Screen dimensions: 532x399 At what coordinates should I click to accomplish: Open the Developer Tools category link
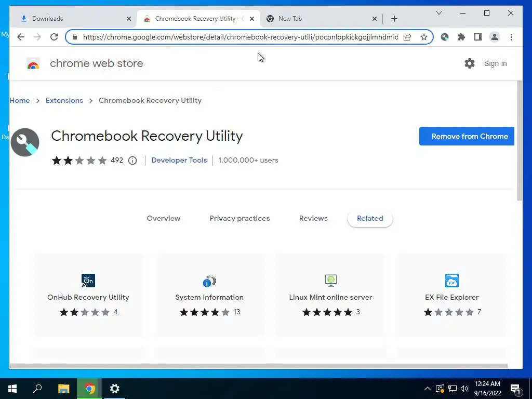coord(179,160)
